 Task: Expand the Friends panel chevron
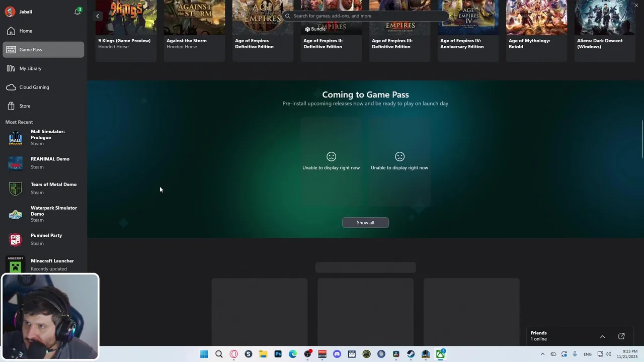point(602,337)
